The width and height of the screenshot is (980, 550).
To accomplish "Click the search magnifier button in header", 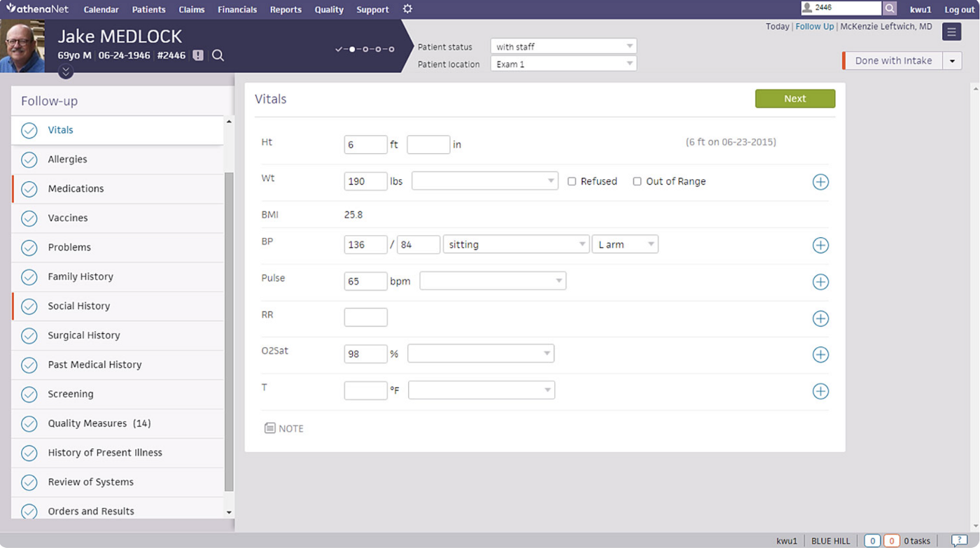I will [890, 8].
